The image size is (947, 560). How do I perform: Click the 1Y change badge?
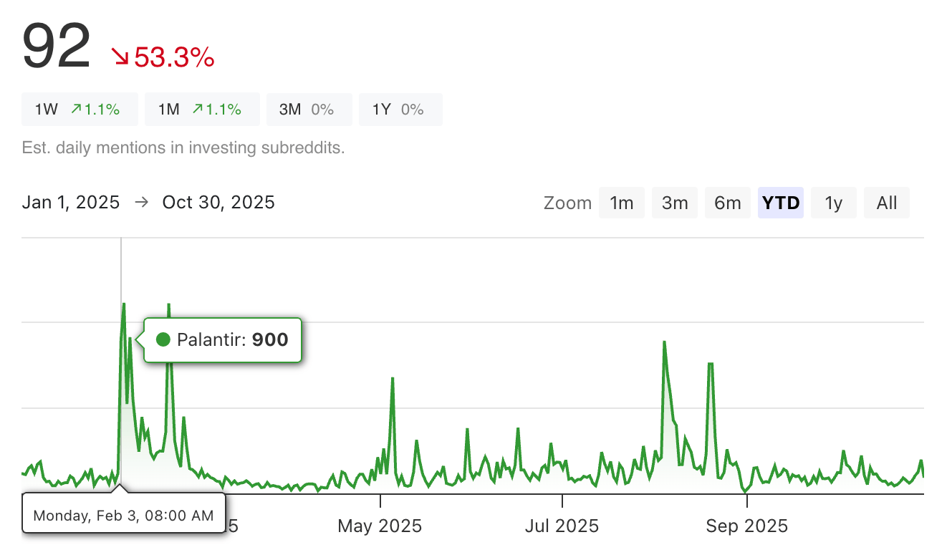click(x=400, y=110)
